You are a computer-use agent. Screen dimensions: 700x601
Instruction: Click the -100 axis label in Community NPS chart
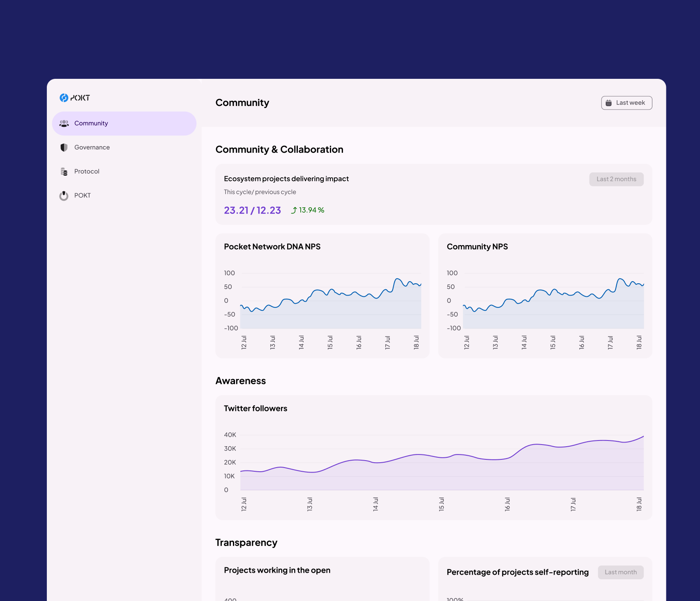454,328
